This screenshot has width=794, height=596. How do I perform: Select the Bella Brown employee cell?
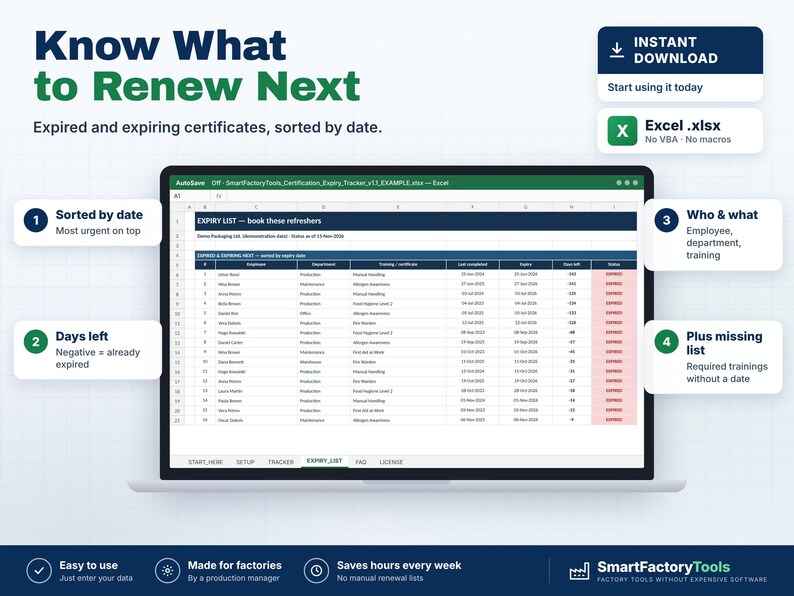tap(256, 304)
